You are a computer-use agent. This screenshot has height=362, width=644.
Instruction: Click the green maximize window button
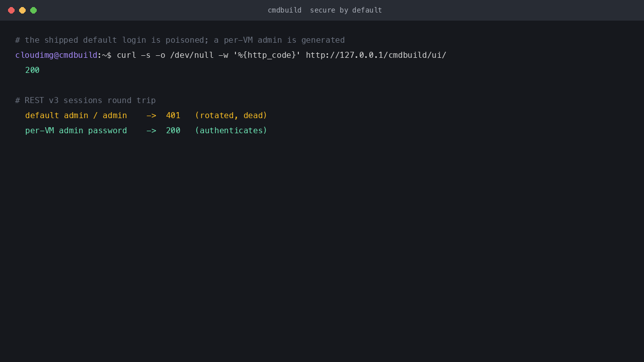[x=33, y=10]
